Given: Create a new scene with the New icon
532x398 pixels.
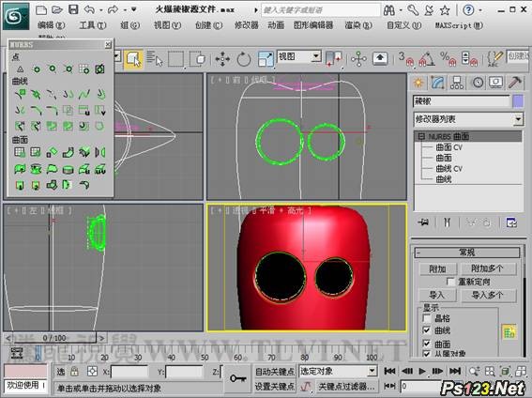Looking at the screenshot, I should pyautogui.click(x=41, y=9).
